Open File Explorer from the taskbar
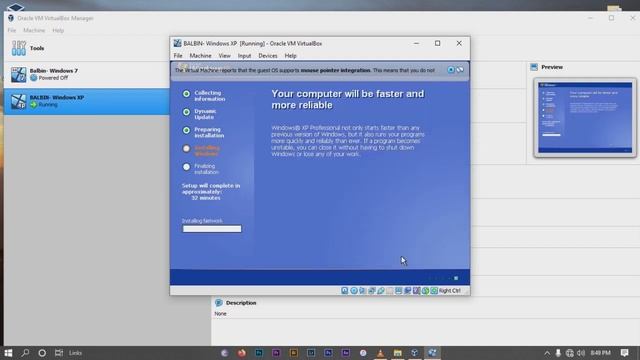Viewport: 640px width, 360px height. coord(398,353)
